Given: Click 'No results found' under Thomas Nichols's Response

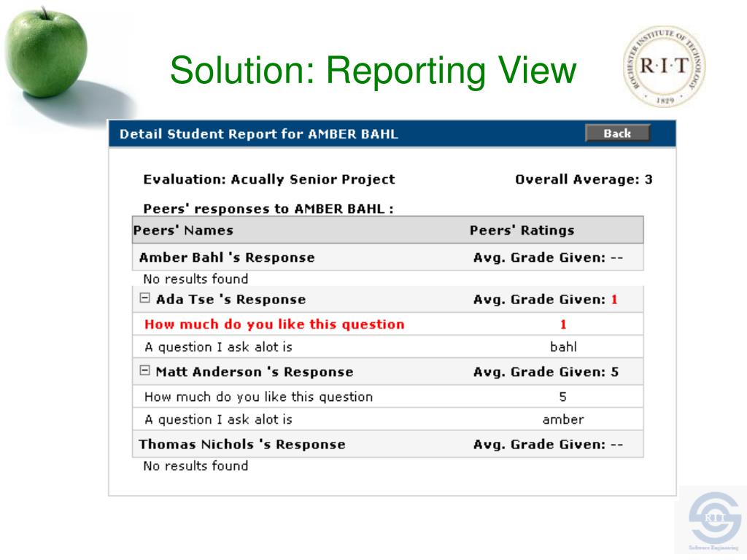Looking at the screenshot, I should tap(196, 466).
